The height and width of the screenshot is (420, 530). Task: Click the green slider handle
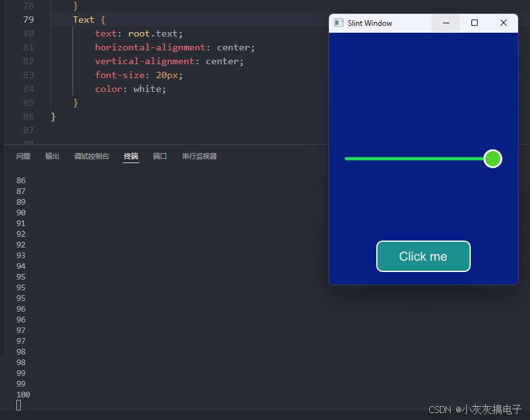pos(492,159)
